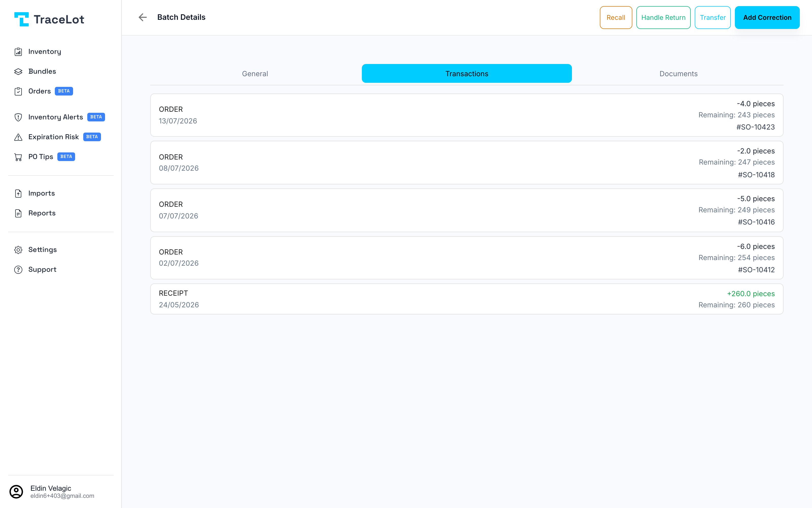Click the -5.0 pieces amount

pos(756,199)
